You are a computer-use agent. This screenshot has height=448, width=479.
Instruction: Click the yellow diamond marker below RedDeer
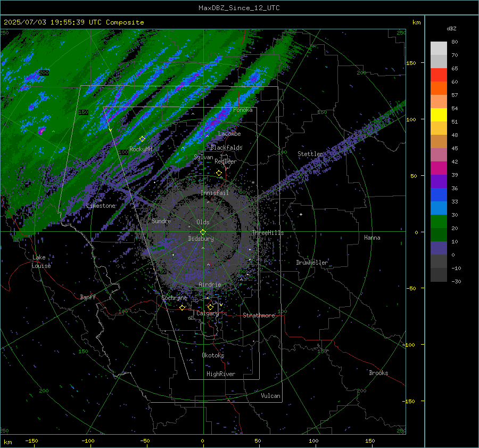pyautogui.click(x=219, y=173)
